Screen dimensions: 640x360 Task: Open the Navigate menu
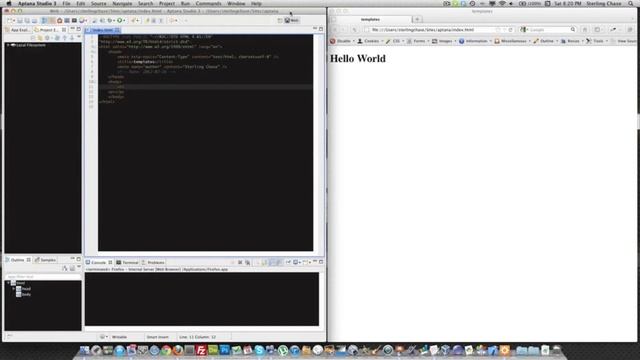122,3
